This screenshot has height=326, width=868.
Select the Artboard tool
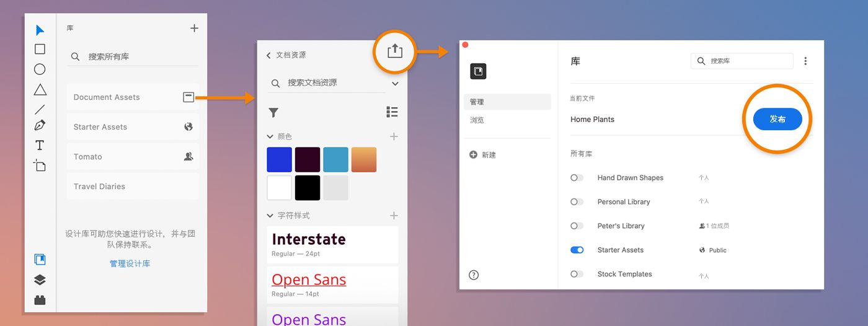tap(40, 165)
